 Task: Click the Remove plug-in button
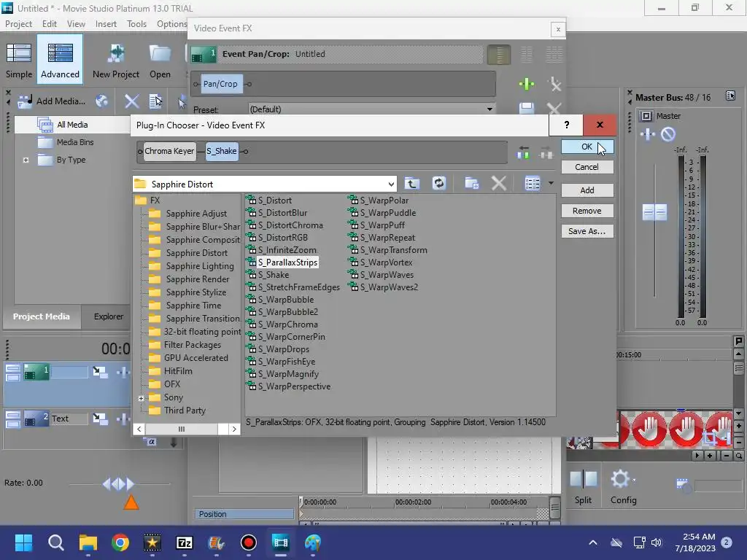pos(587,211)
